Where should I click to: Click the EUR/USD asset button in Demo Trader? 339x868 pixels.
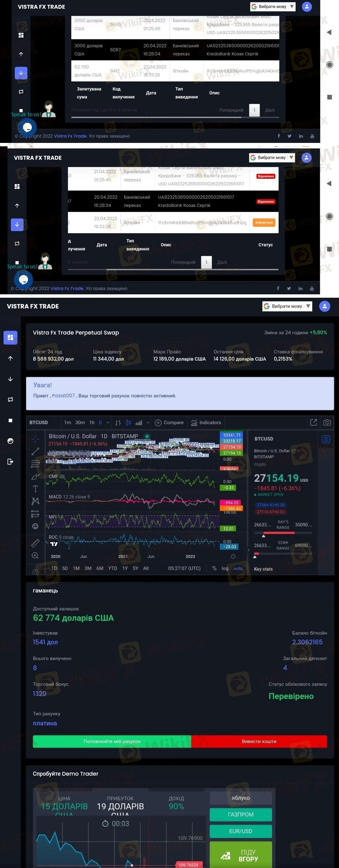241,831
